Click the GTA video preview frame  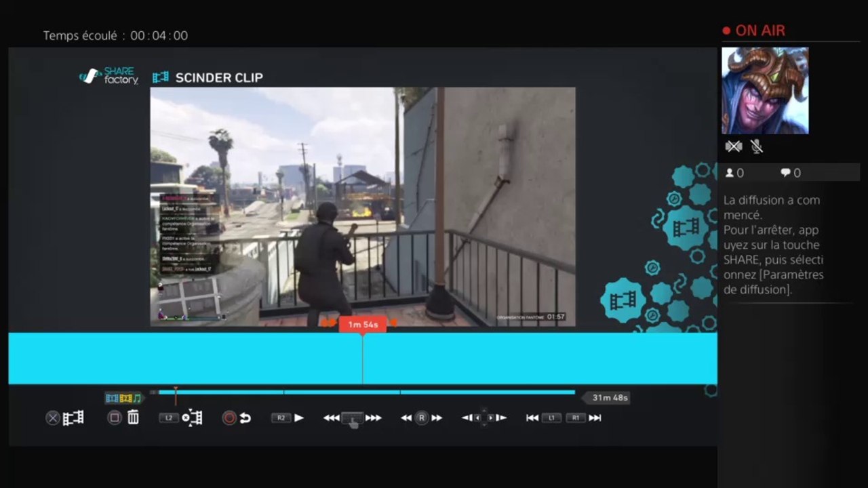tap(363, 207)
